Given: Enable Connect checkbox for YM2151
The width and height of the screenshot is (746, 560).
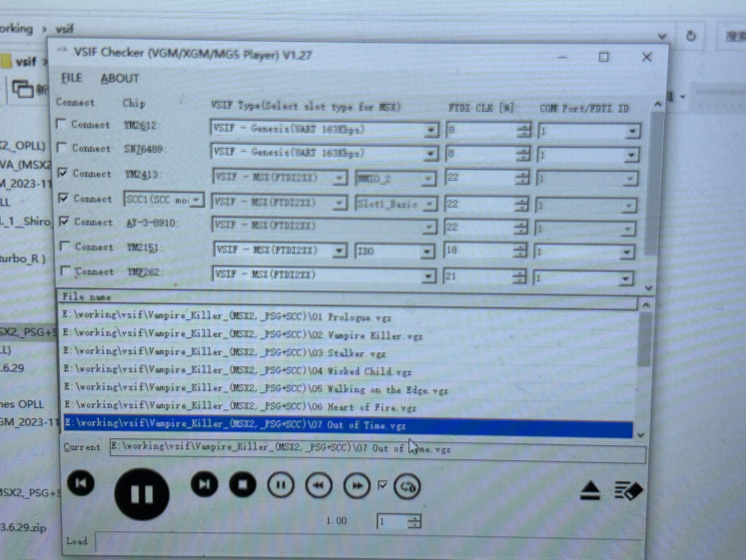Looking at the screenshot, I should [x=64, y=246].
